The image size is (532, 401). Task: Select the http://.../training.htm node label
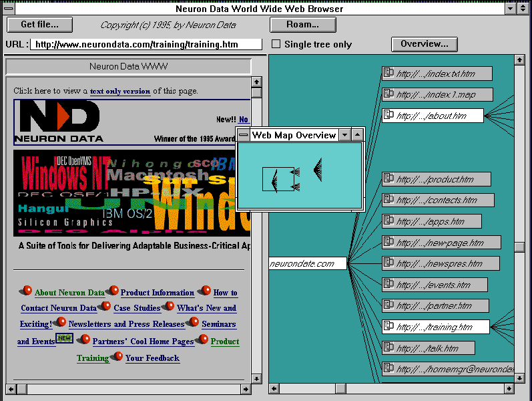435,327
